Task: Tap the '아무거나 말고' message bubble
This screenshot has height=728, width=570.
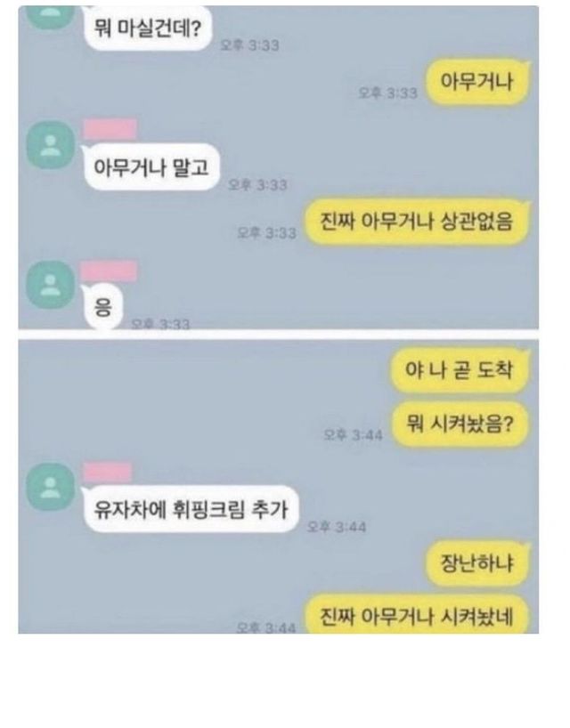Action: [x=151, y=167]
